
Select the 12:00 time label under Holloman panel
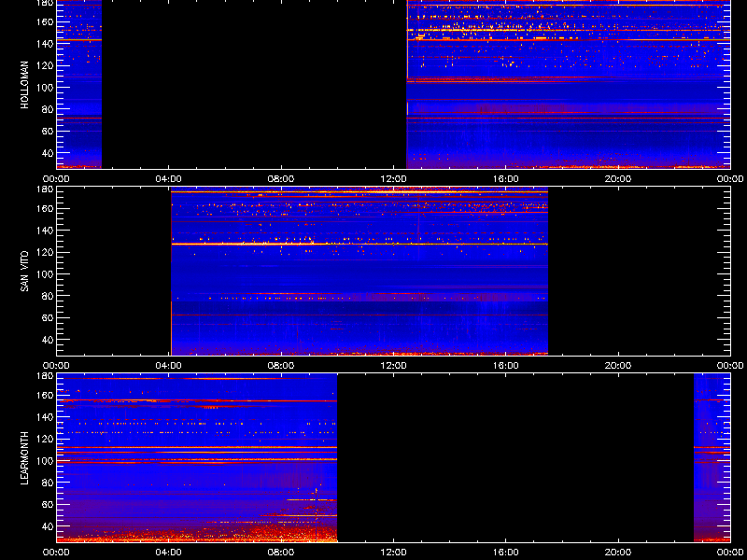[x=393, y=179]
